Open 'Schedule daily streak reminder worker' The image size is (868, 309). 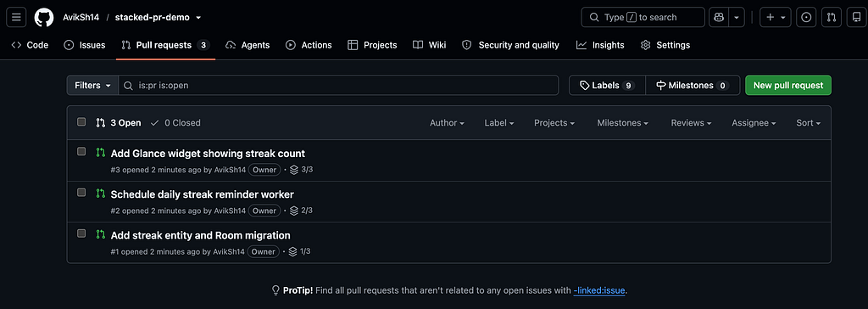click(x=202, y=194)
